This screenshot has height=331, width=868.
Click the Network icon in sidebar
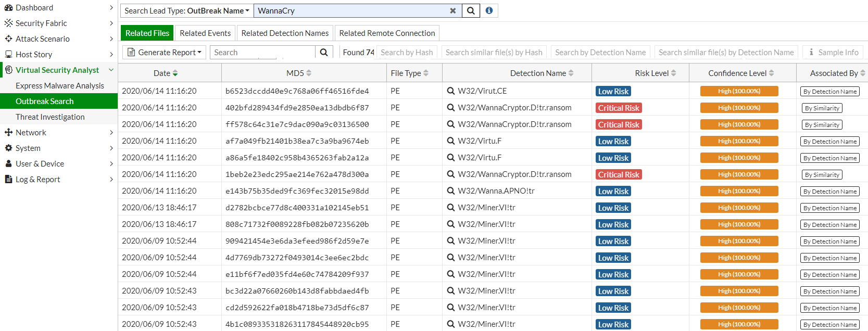8,133
